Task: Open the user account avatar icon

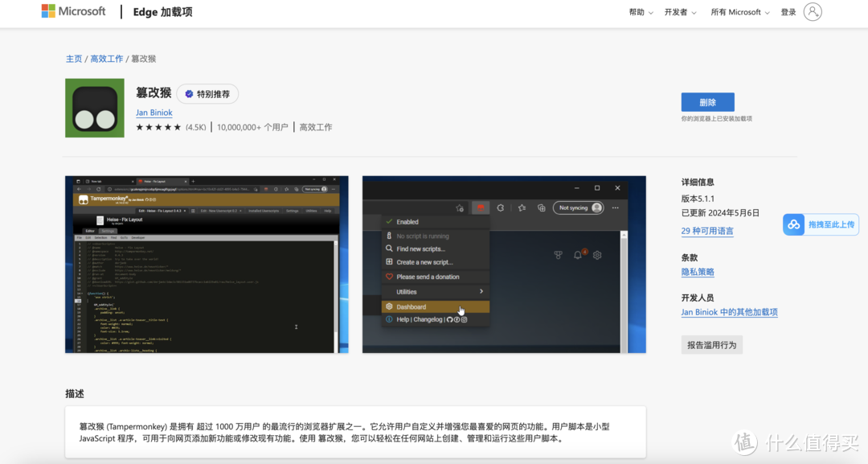Action: 813,11
